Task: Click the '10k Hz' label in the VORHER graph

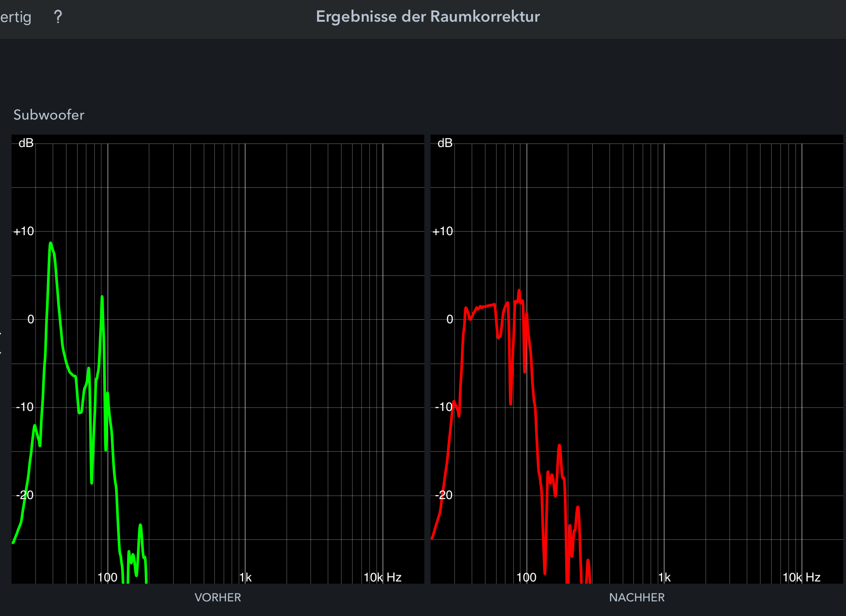Action: (x=382, y=577)
